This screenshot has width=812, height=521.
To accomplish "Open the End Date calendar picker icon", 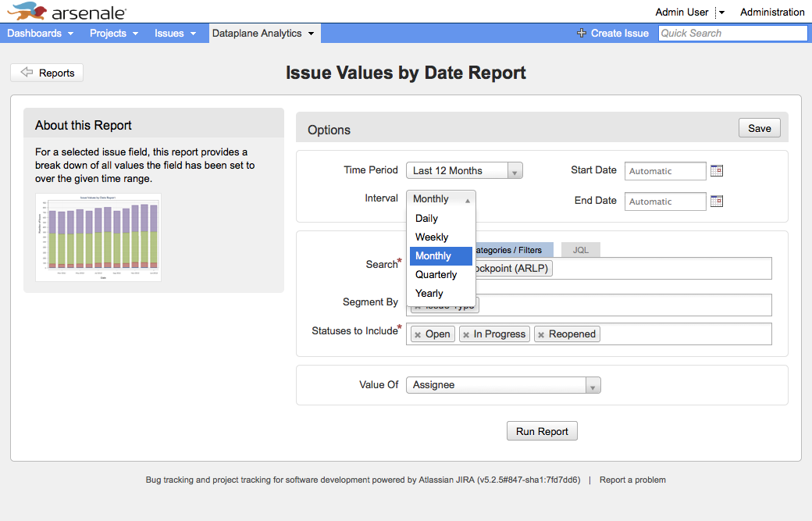I will 717,201.
